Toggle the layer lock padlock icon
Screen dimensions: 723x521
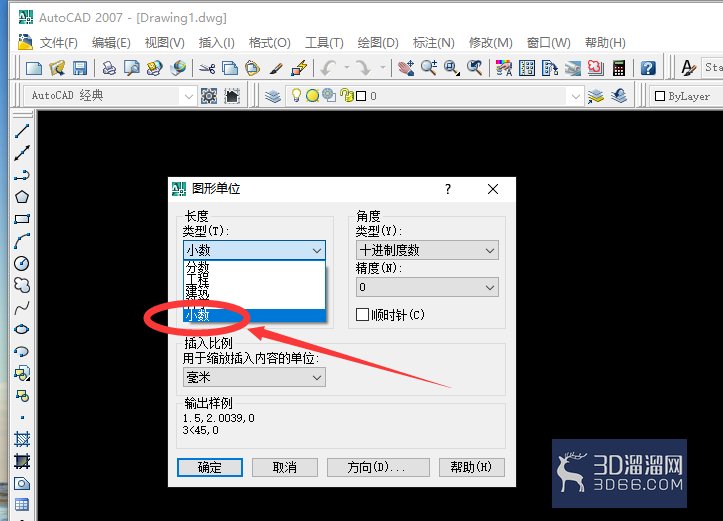[x=346, y=95]
